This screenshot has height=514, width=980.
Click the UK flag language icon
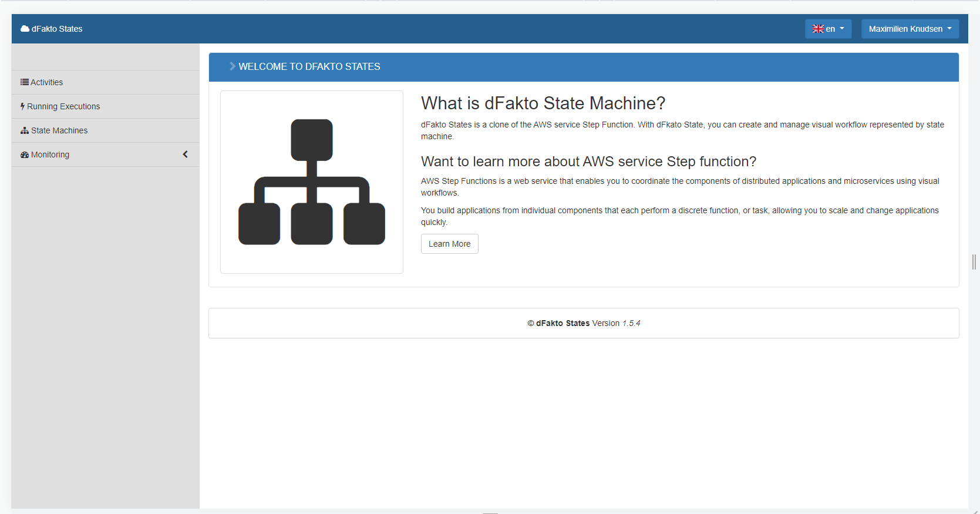coord(818,29)
